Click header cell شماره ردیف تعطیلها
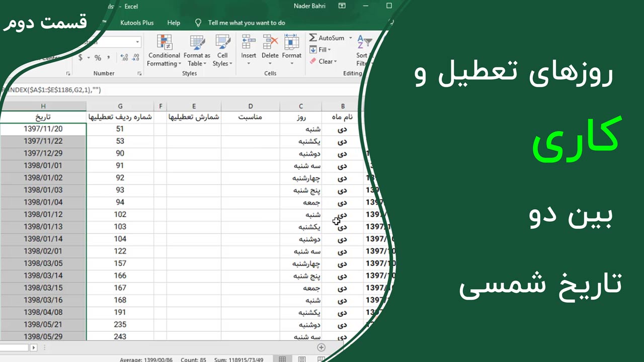 click(120, 117)
